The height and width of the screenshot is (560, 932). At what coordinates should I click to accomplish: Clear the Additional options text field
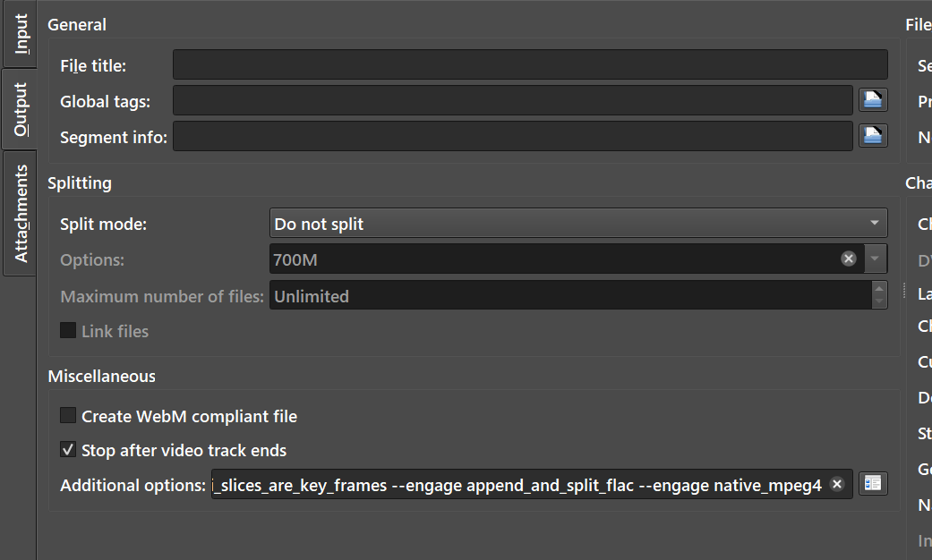click(x=837, y=484)
